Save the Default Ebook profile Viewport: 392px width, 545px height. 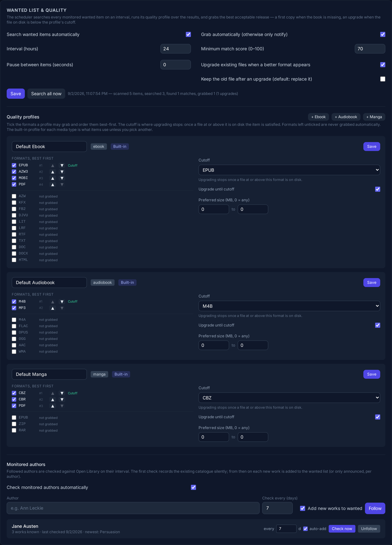tap(372, 147)
